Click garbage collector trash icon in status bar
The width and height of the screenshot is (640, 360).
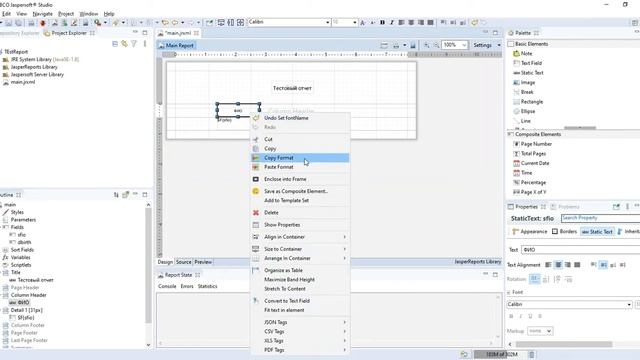pyautogui.click(x=531, y=355)
